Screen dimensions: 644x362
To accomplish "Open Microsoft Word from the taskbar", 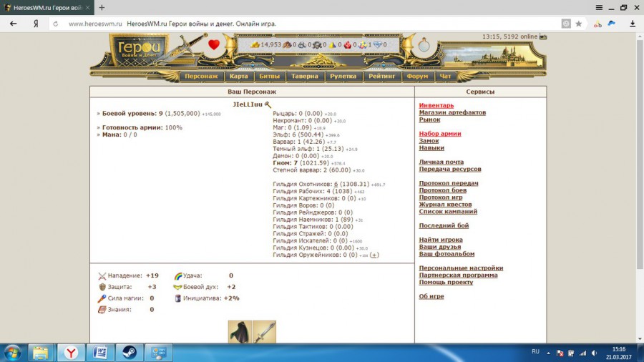I will pos(100,353).
